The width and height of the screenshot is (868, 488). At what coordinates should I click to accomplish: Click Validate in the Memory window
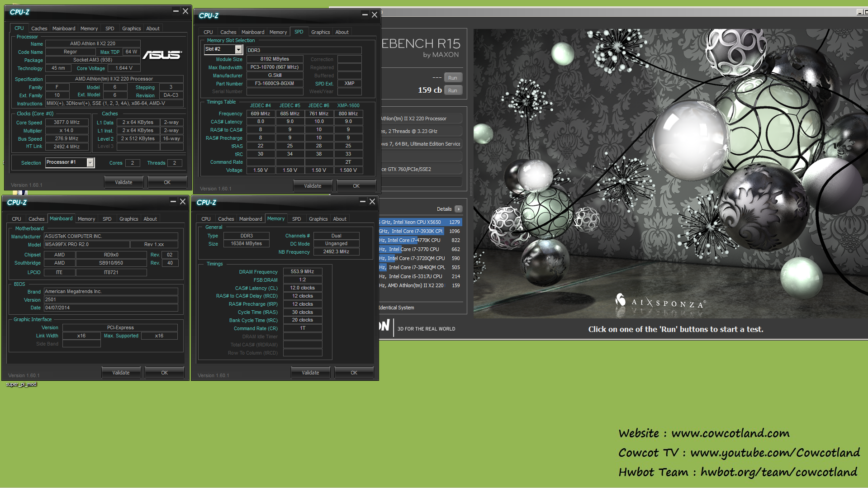310,373
